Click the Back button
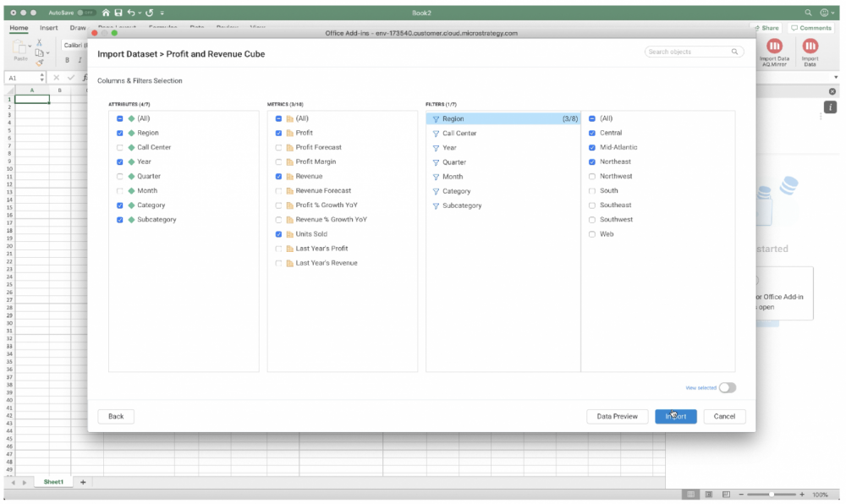Screen dimensions: 846x504 tap(116, 416)
